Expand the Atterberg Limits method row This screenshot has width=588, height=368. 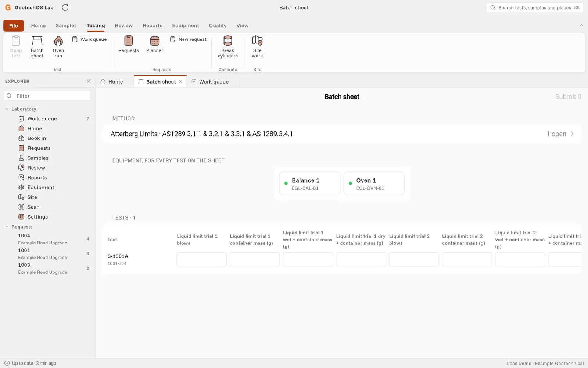coord(342,134)
